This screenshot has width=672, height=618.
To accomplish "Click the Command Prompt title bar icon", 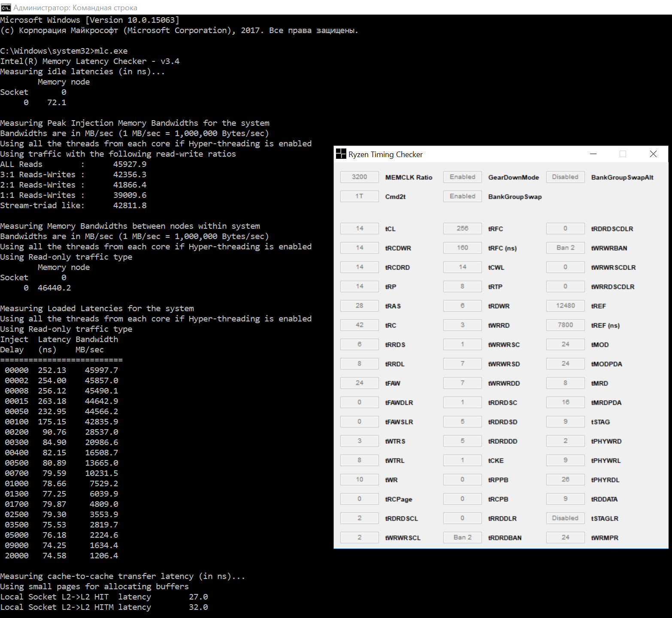I will point(6,7).
